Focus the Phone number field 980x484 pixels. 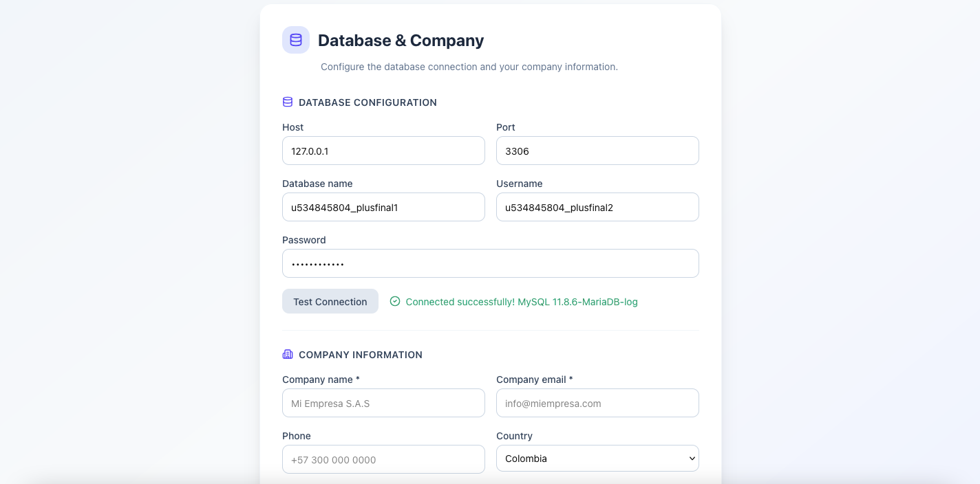coord(383,459)
